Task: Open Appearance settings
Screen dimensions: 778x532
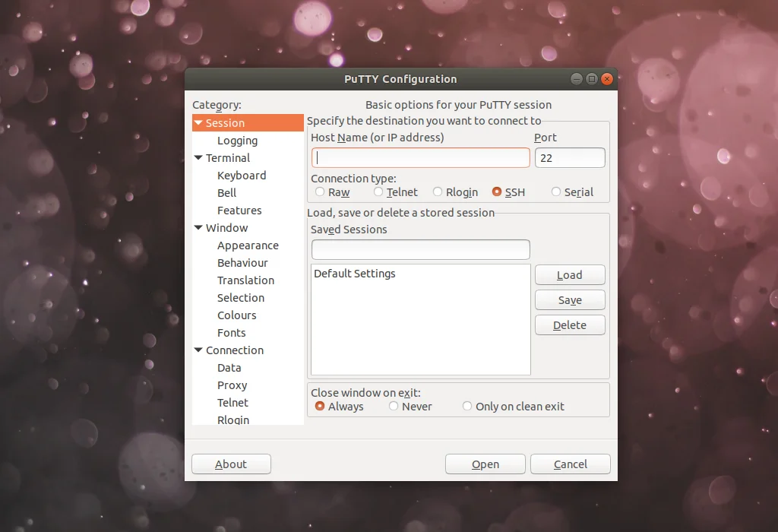Action: [248, 245]
